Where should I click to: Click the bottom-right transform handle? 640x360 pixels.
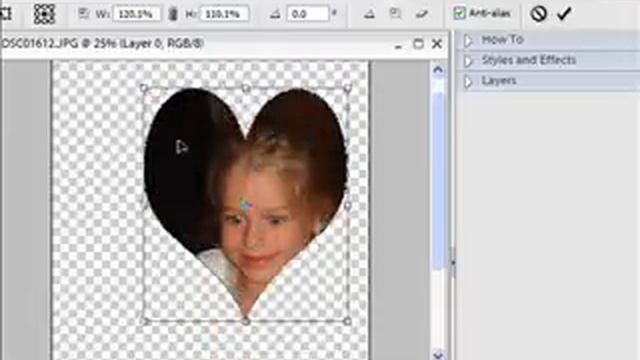coord(347,321)
